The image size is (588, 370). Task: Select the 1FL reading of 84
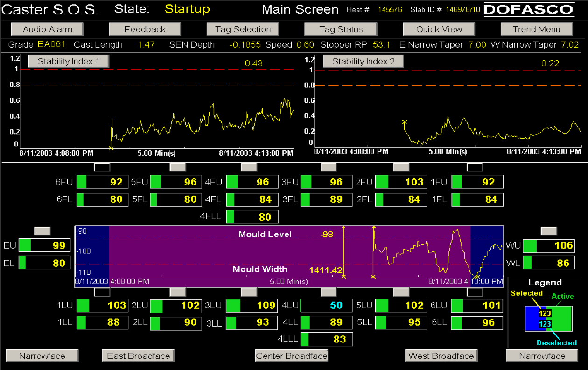click(x=477, y=199)
